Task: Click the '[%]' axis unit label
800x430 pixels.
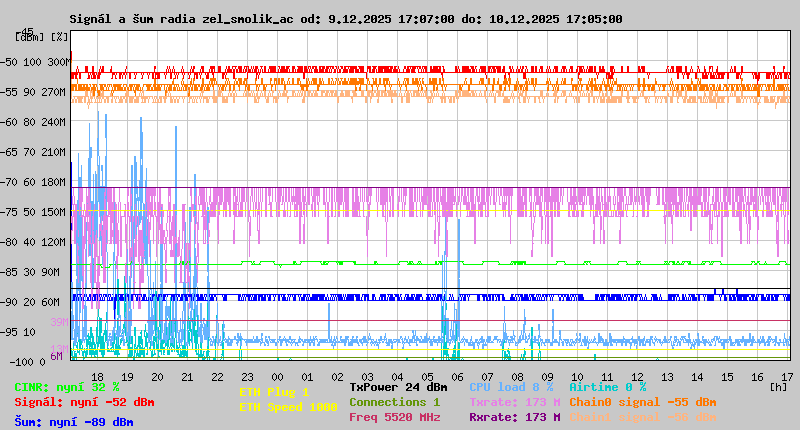Action: pyautogui.click(x=59, y=37)
